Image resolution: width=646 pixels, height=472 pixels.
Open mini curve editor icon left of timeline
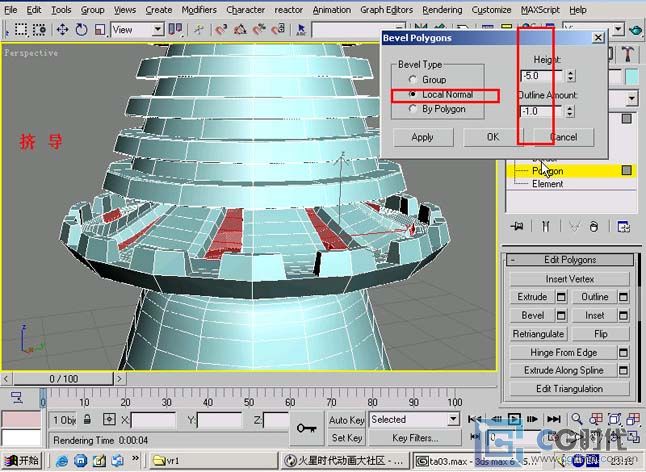[17, 397]
